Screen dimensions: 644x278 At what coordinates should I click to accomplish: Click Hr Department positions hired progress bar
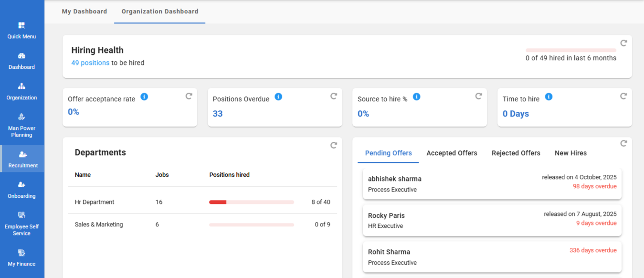(251, 202)
